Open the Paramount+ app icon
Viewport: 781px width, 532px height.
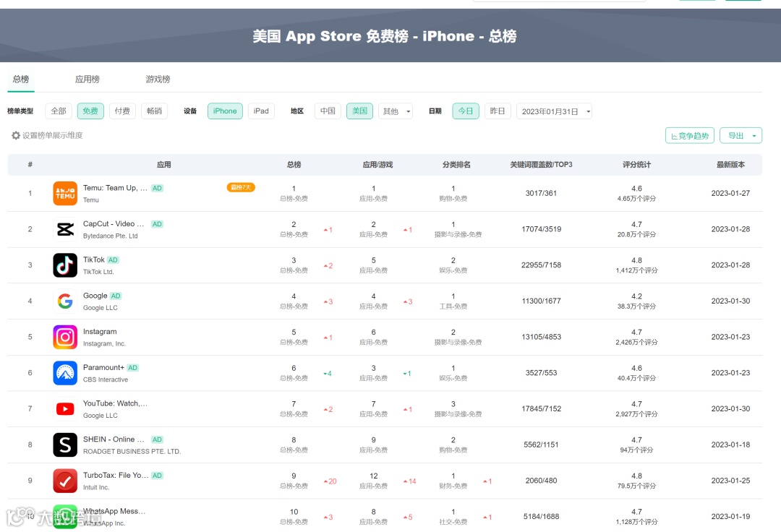[65, 373]
